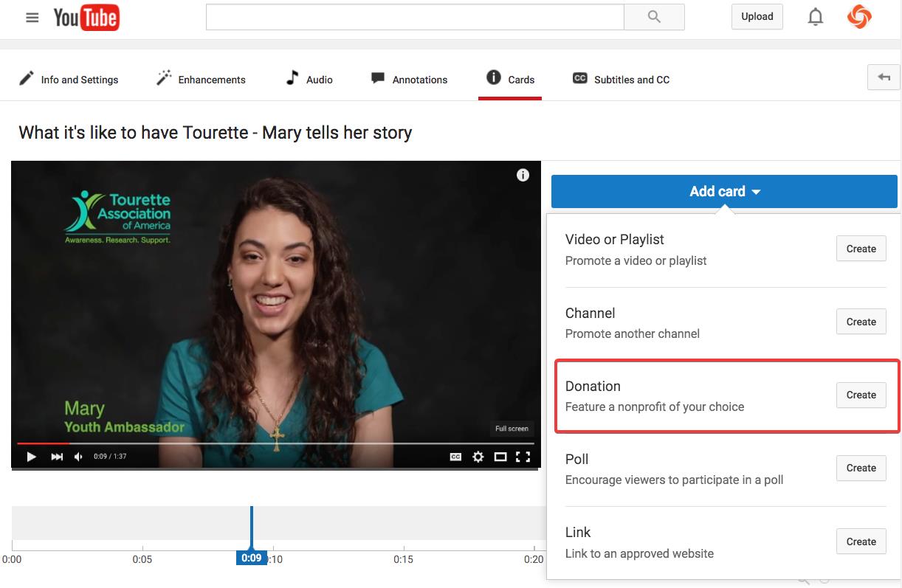
Task: Toggle theater mode in player
Action: coord(500,457)
